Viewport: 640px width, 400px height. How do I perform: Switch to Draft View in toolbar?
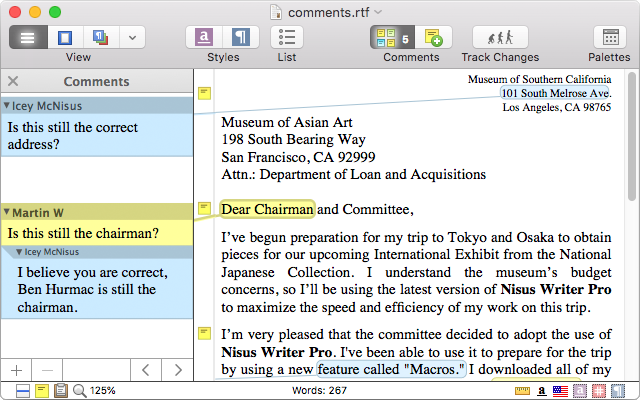(28, 38)
